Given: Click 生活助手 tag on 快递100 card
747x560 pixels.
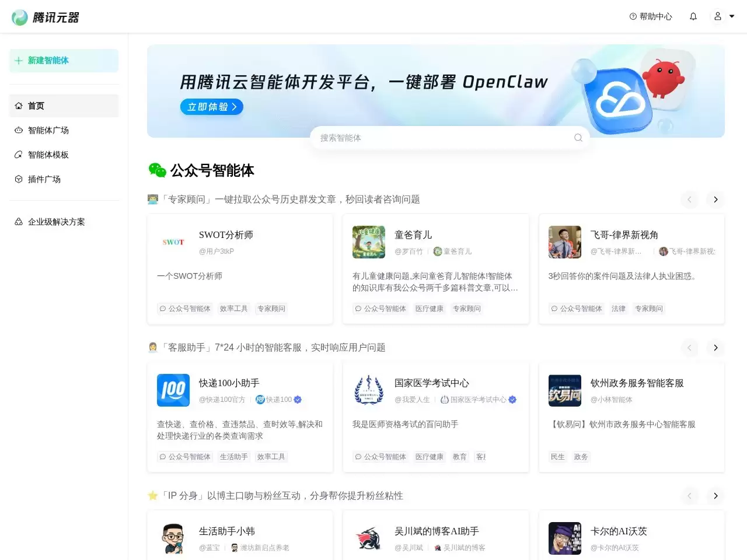Looking at the screenshot, I should [x=234, y=457].
